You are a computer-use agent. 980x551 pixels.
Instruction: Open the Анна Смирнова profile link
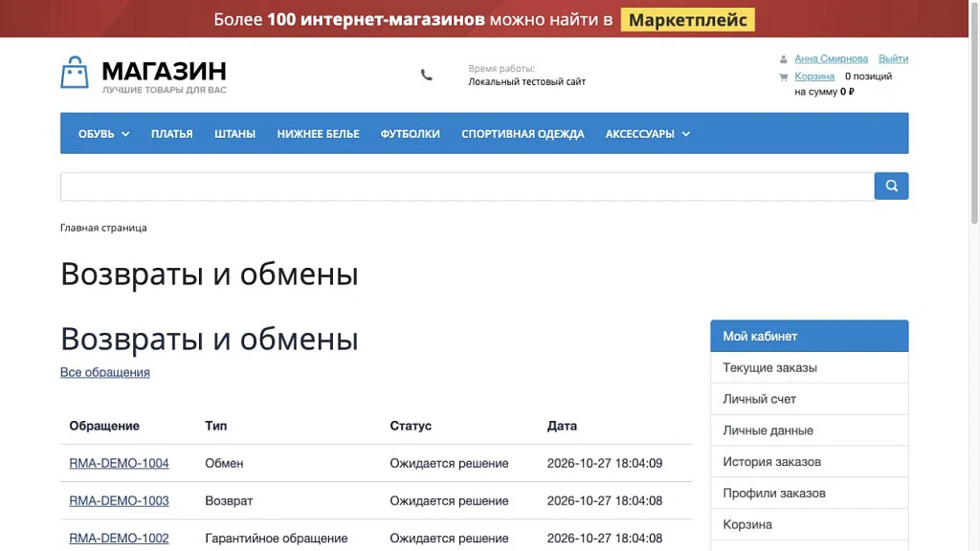pyautogui.click(x=832, y=58)
